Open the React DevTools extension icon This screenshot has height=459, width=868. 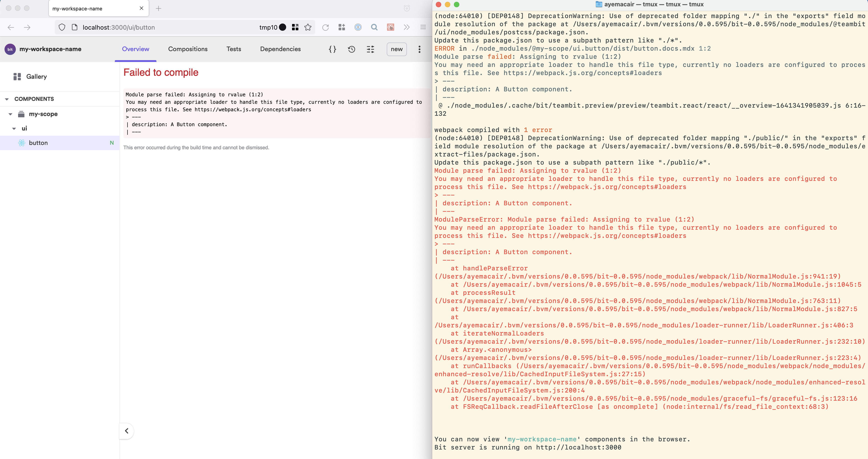[390, 27]
